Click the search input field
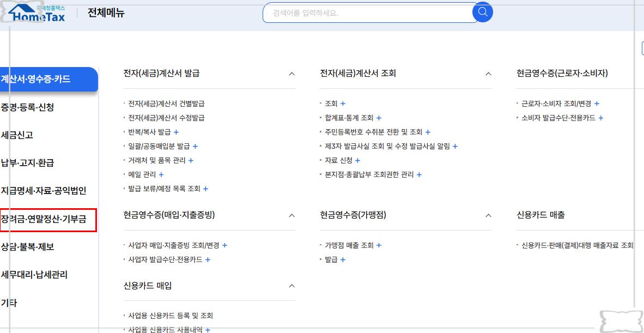The width and height of the screenshot is (644, 333). [x=365, y=12]
